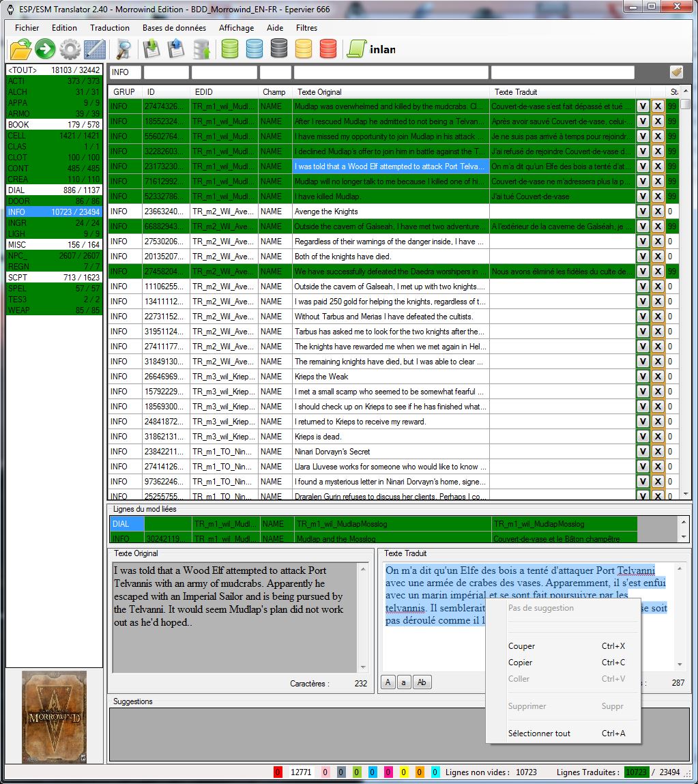This screenshot has width=698, height=784.
Task: Click the yellow database toolbar icon
Action: point(304,50)
